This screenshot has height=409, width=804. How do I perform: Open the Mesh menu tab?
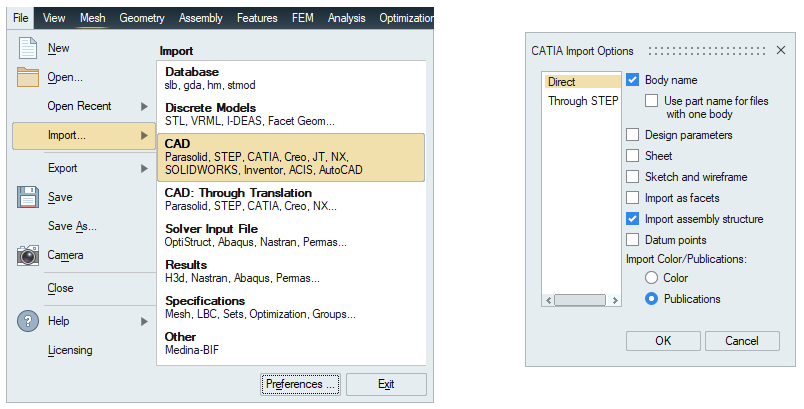click(92, 18)
